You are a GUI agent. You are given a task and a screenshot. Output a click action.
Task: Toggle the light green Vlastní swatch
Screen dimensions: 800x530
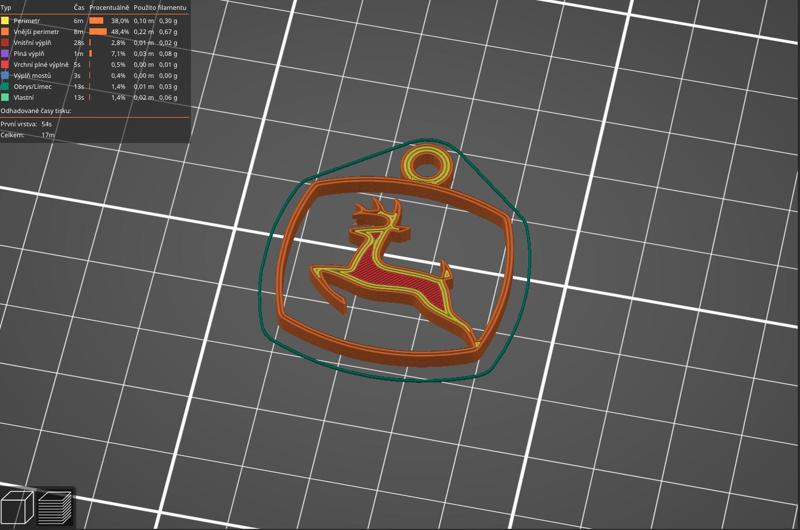tap(5, 97)
